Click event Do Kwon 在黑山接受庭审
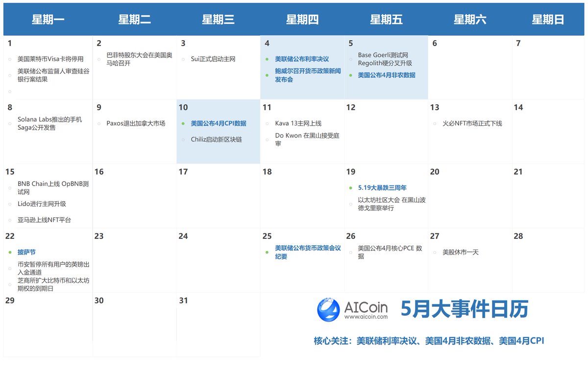Image resolution: width=588 pixels, height=371 pixels. 307,139
